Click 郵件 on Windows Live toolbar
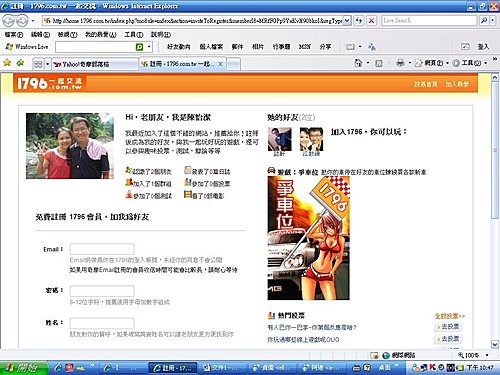Viewport: 500px width, 375px height. [x=237, y=47]
